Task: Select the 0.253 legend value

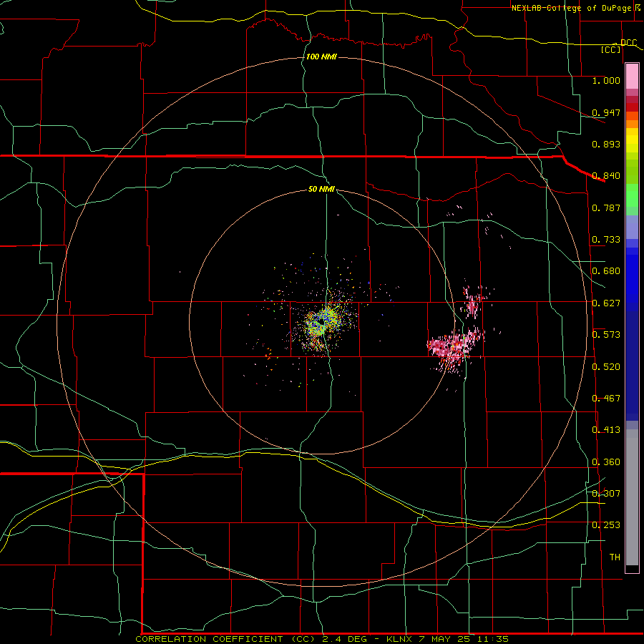Action: pyautogui.click(x=606, y=525)
